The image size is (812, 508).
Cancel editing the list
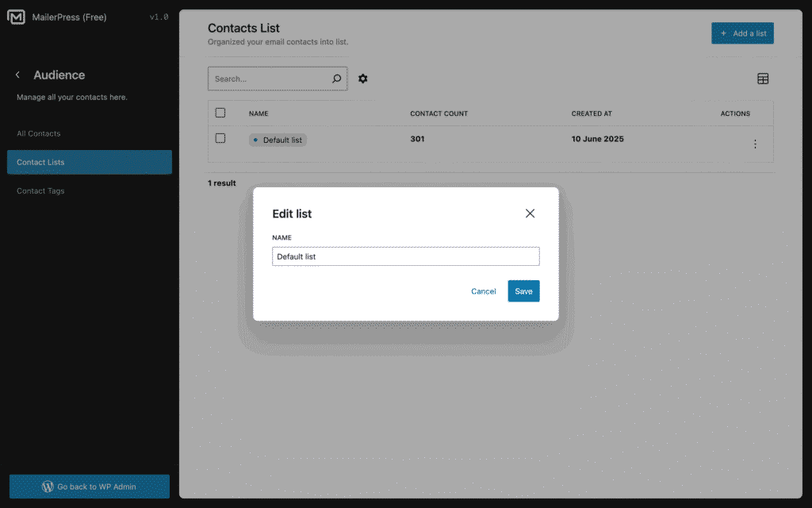pos(483,291)
